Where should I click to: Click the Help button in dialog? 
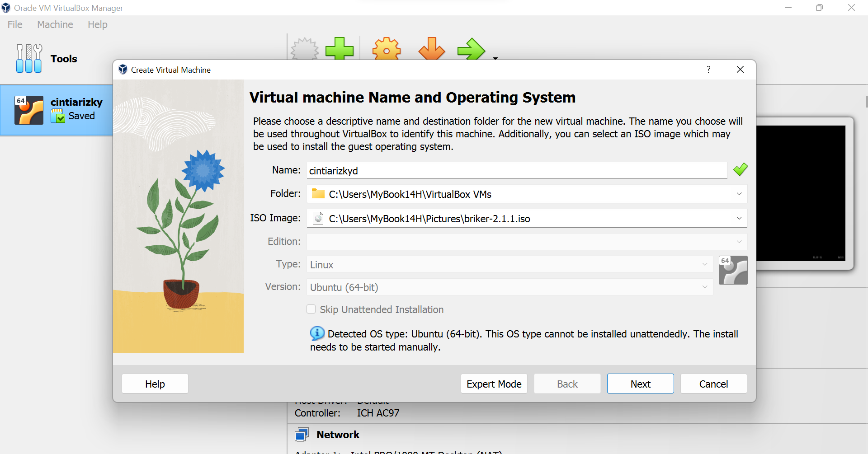(155, 384)
